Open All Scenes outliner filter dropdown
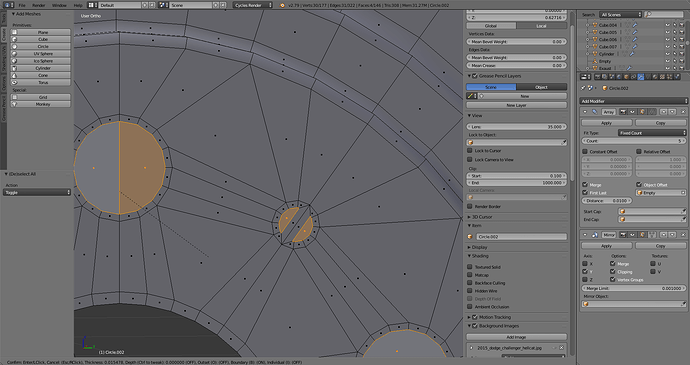Screen dimensions: 690x365 point(620,15)
